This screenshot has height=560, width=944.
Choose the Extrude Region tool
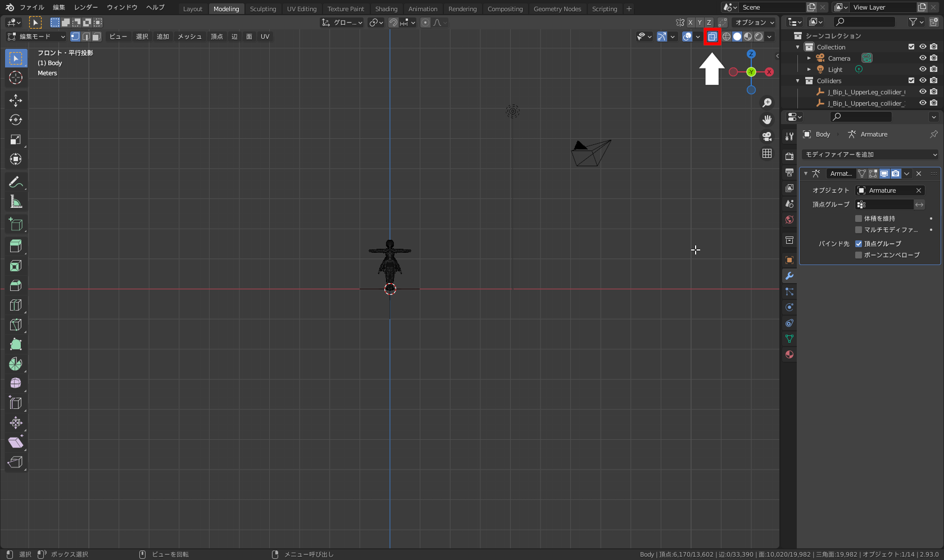pyautogui.click(x=16, y=246)
